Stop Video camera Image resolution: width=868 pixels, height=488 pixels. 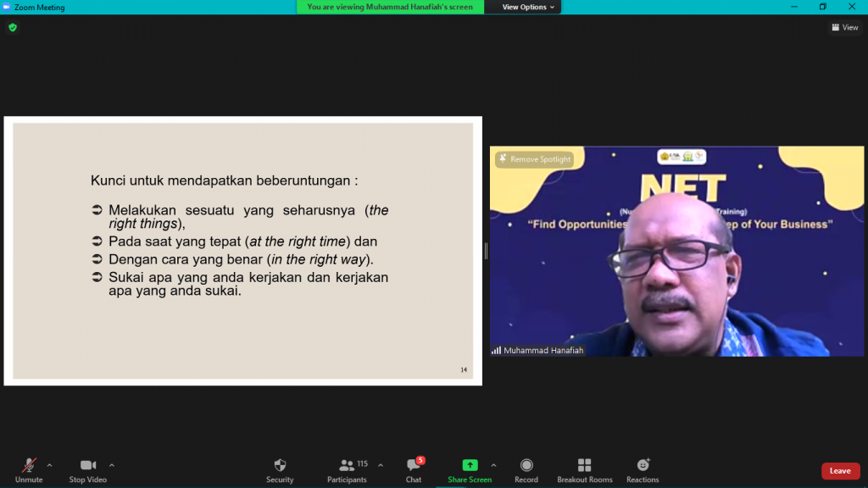(87, 469)
